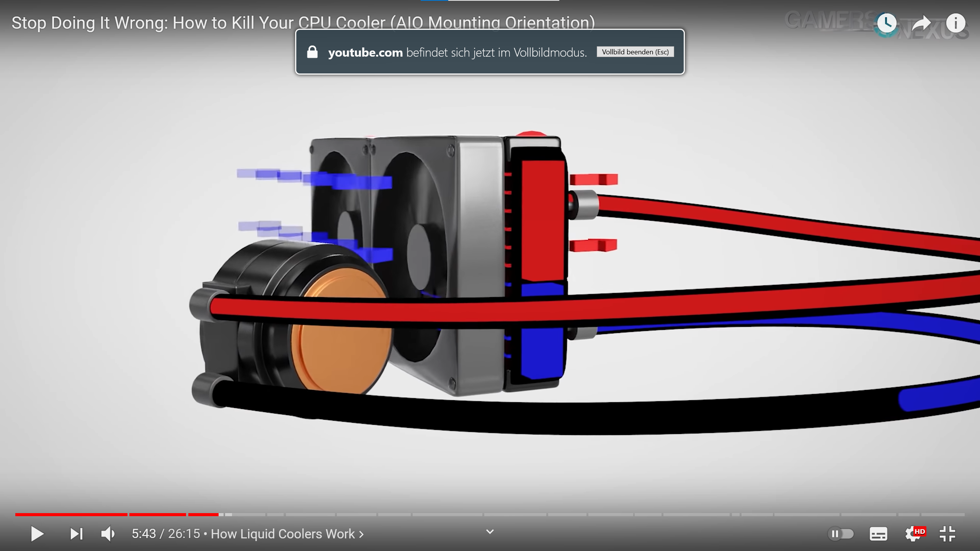Seek along the red progress bar
Screen dimensions: 980x551
click(x=115, y=515)
